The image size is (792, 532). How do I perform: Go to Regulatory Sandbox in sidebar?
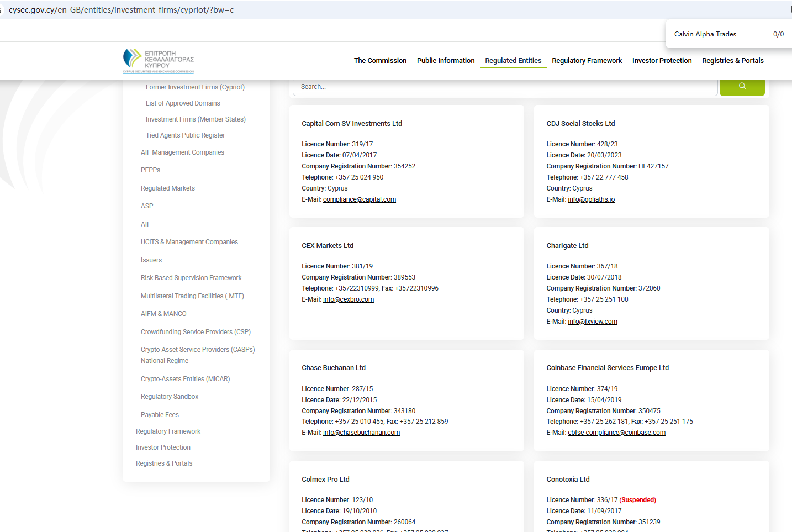click(x=170, y=397)
